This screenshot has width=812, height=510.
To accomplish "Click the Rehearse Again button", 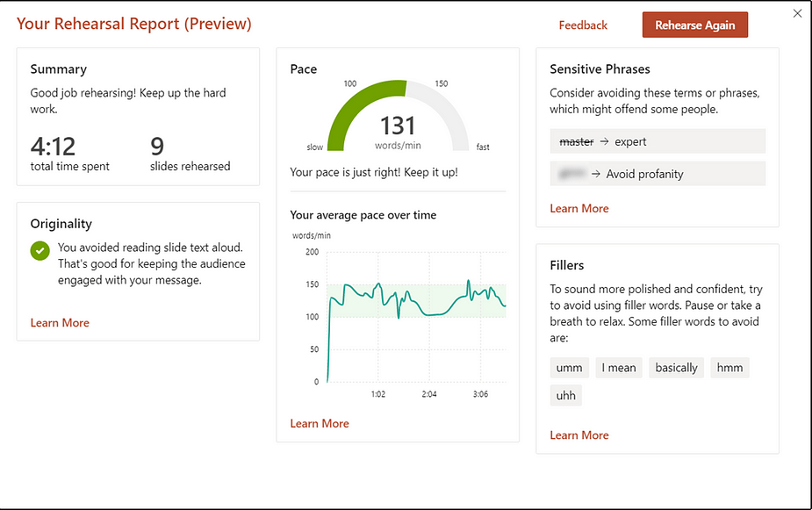I will click(x=694, y=25).
